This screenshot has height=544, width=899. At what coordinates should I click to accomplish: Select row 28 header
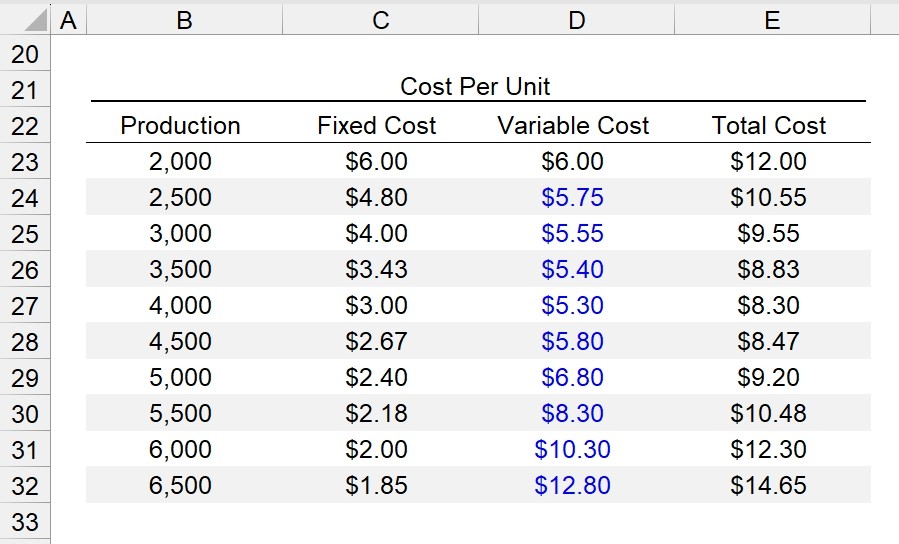(25, 342)
